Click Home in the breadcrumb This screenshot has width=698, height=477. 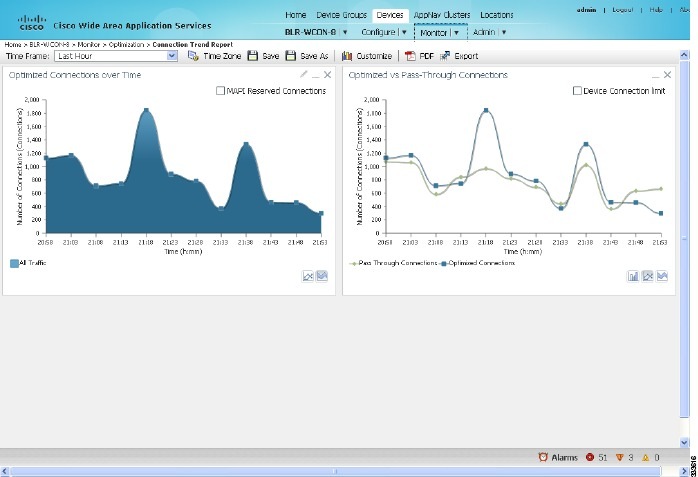tap(13, 44)
